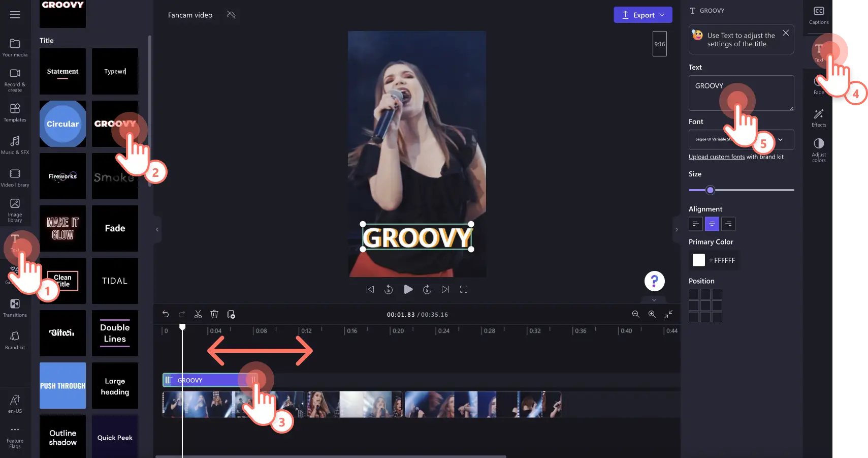868x458 pixels.
Task: Split clip with scissors tool
Action: click(198, 314)
